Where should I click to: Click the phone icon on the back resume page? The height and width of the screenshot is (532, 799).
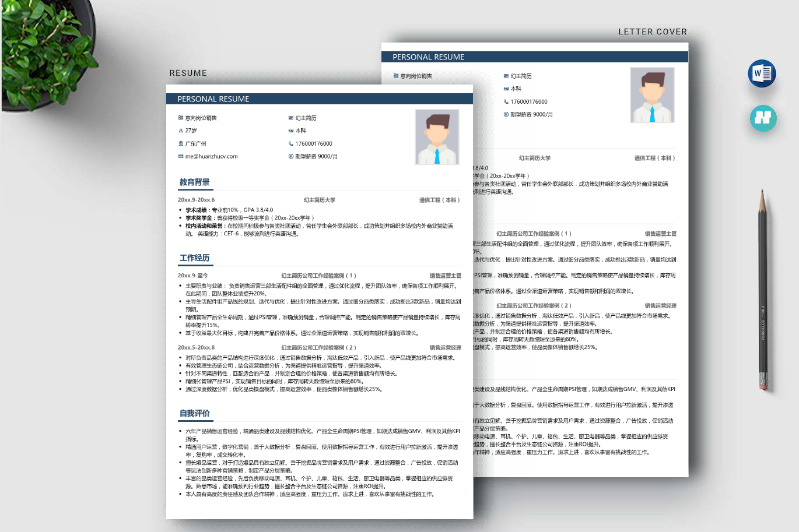pyautogui.click(x=506, y=101)
